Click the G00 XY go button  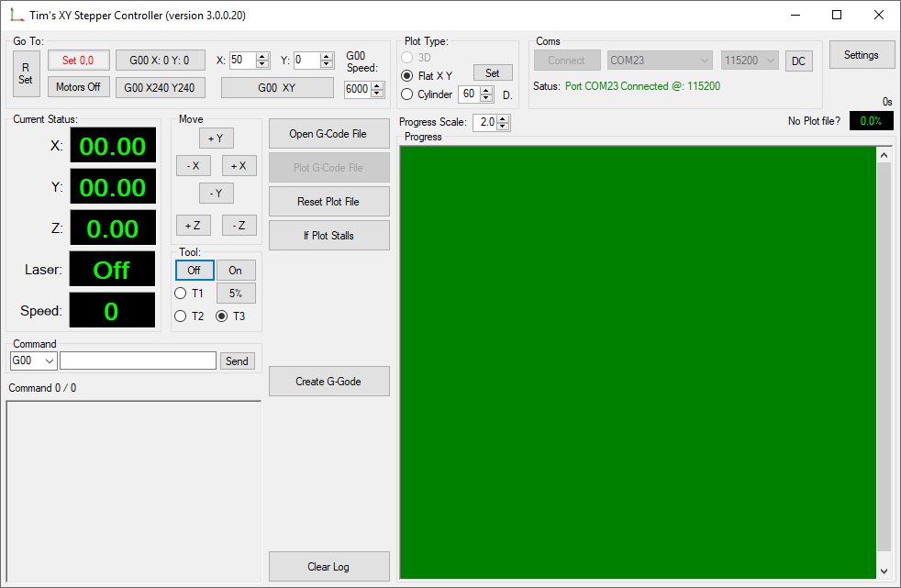pyautogui.click(x=277, y=88)
